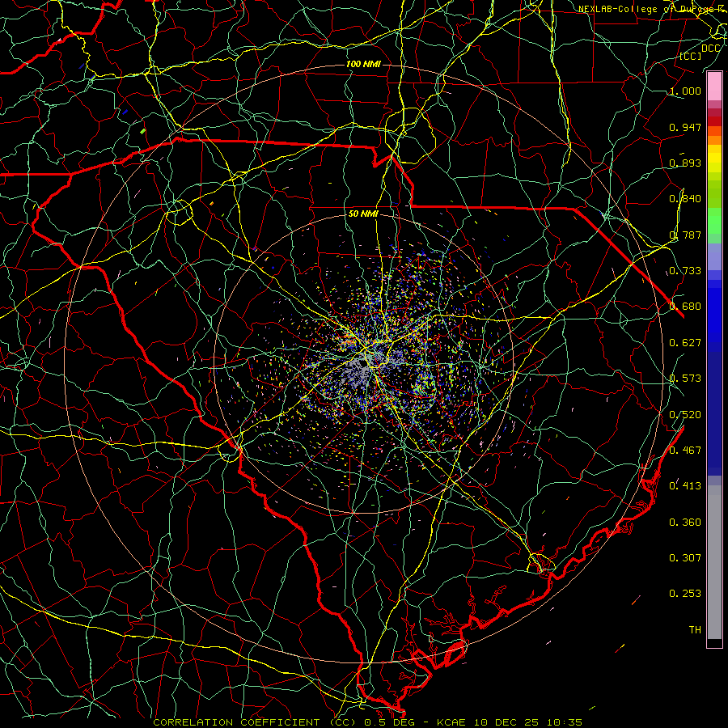This screenshot has width=728, height=728.
Task: Click the 0.733 scale value
Action: pyautogui.click(x=685, y=271)
